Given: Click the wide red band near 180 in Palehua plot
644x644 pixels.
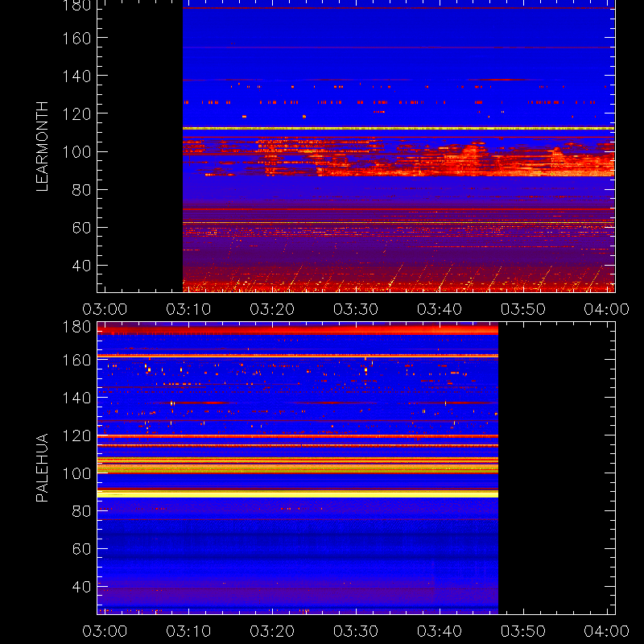Looking at the screenshot, I should click(298, 329).
